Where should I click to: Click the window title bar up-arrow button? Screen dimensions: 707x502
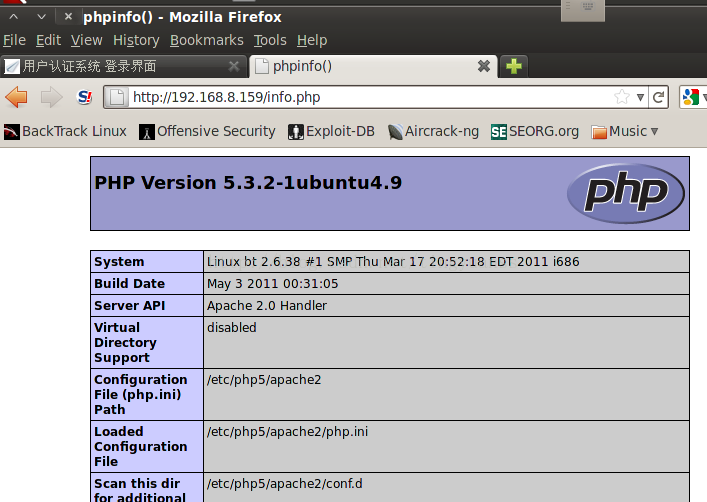point(14,17)
